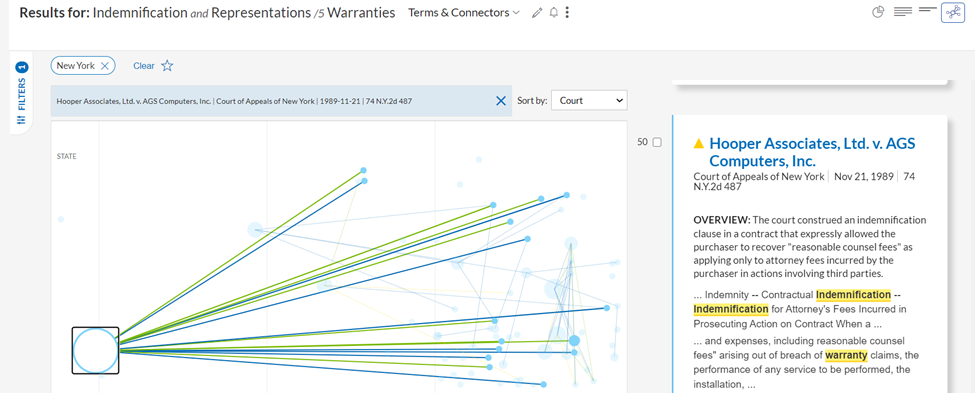Click the large circled Hooper case node
The width and height of the screenshot is (975, 393).
(x=95, y=351)
